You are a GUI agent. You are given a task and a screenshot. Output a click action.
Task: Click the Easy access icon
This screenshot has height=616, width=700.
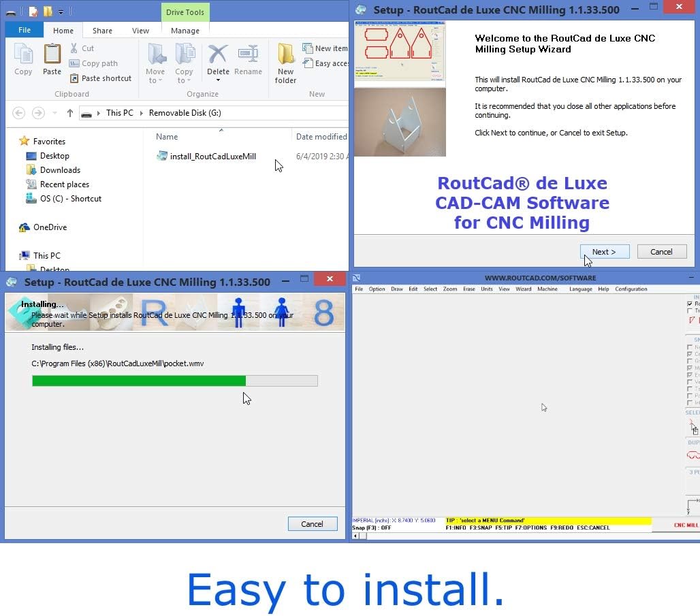307,63
